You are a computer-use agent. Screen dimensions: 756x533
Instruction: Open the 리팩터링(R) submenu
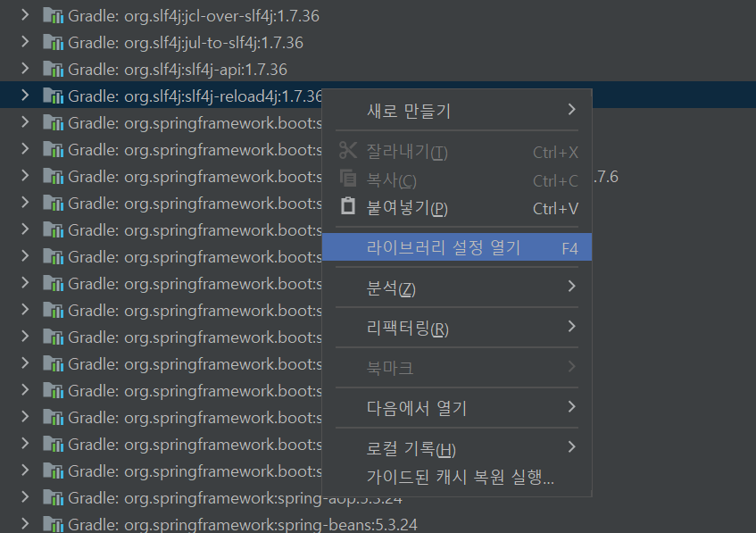click(x=457, y=328)
